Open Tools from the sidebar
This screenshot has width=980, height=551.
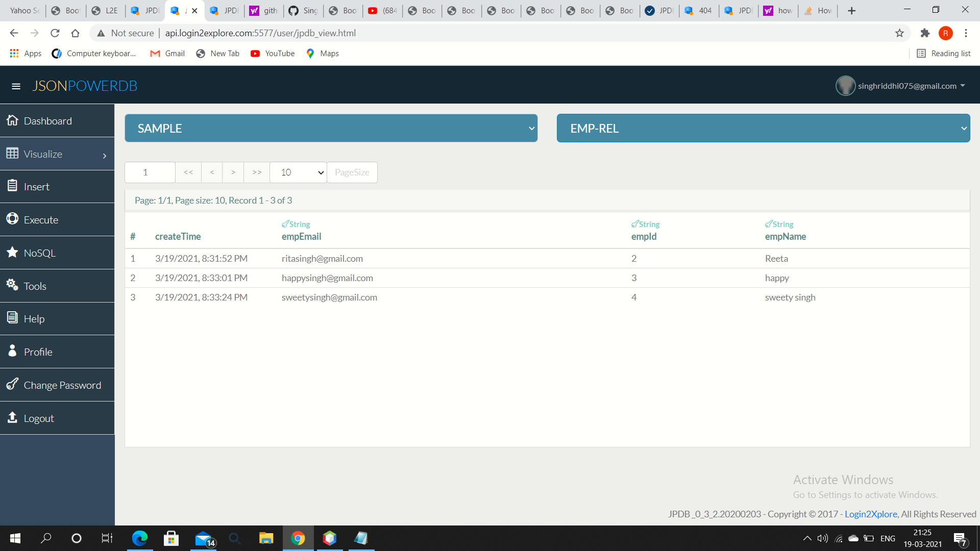[x=35, y=286]
